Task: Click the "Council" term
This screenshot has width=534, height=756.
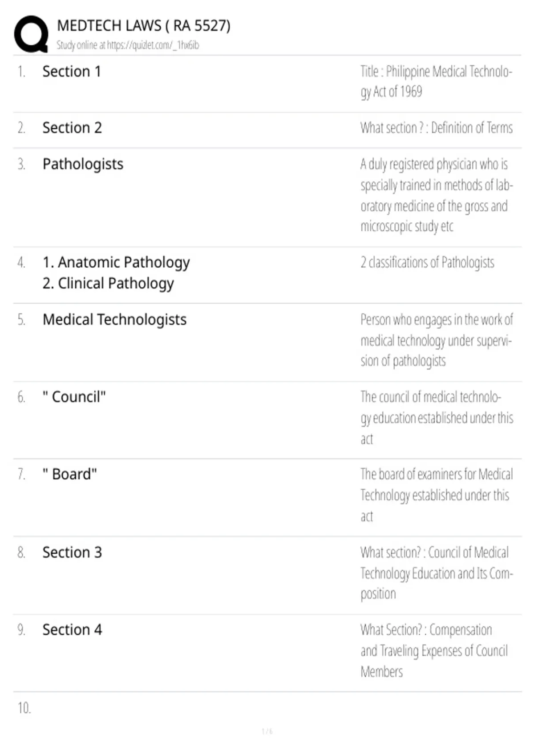Action: tap(74, 397)
